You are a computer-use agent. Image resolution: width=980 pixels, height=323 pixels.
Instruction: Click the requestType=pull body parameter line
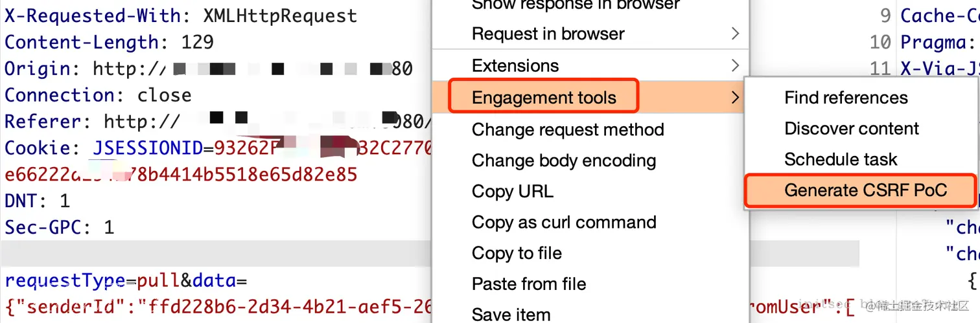[126, 281]
